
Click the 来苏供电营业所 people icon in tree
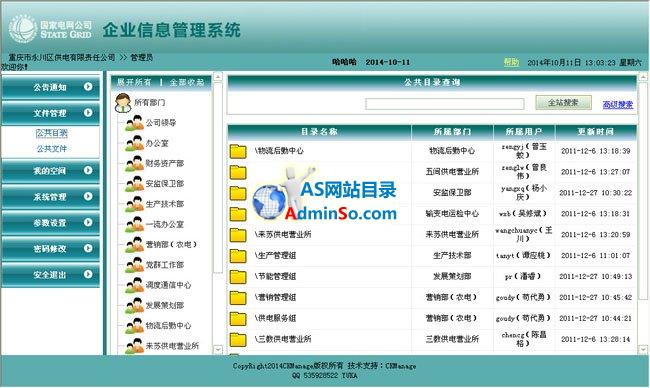(134, 347)
